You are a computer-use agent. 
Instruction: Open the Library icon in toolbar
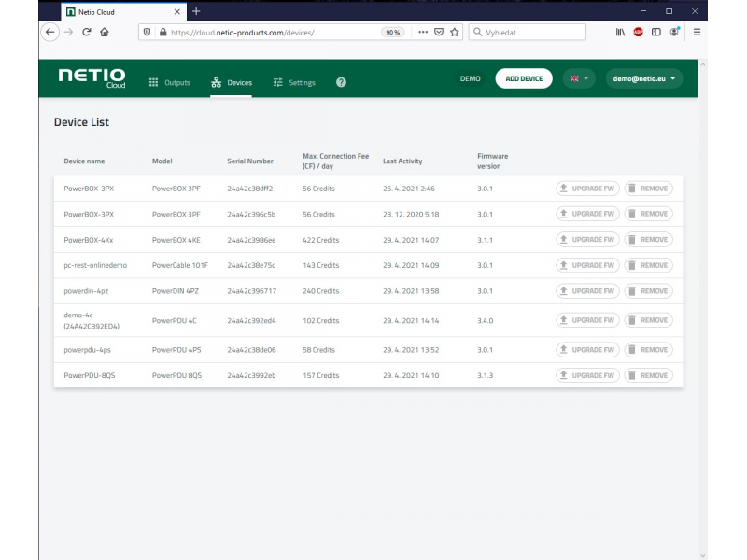tap(620, 33)
